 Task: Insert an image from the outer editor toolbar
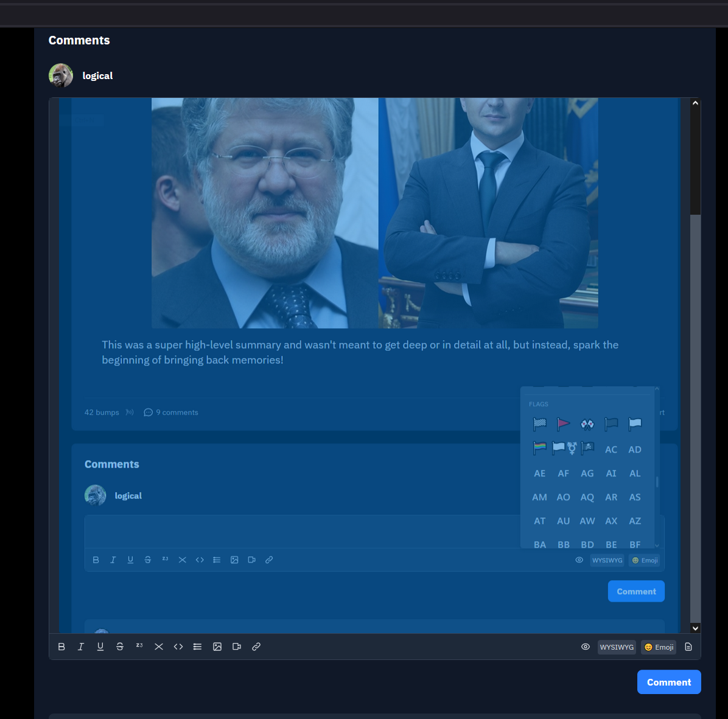click(x=217, y=647)
